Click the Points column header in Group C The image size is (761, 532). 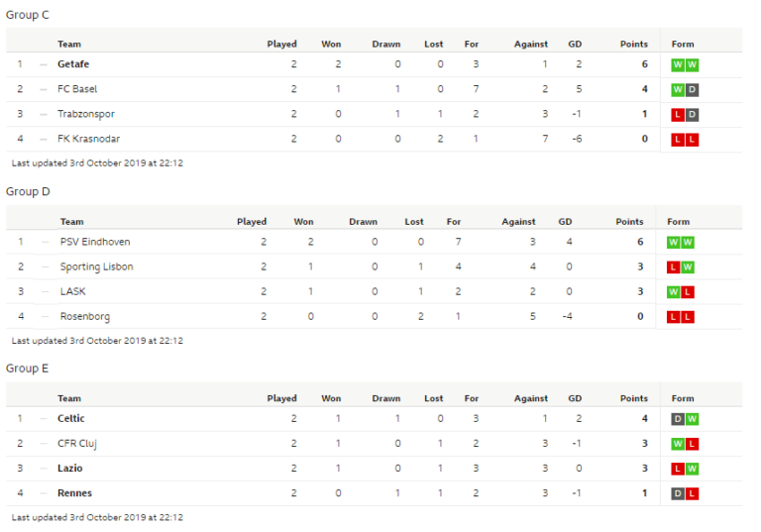click(633, 44)
